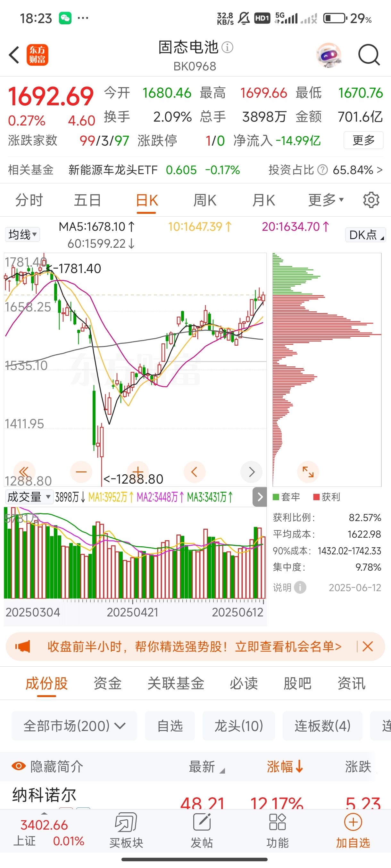Expand the chip distribution panel fullscreen
This screenshot has height=868, width=391.
point(308,472)
